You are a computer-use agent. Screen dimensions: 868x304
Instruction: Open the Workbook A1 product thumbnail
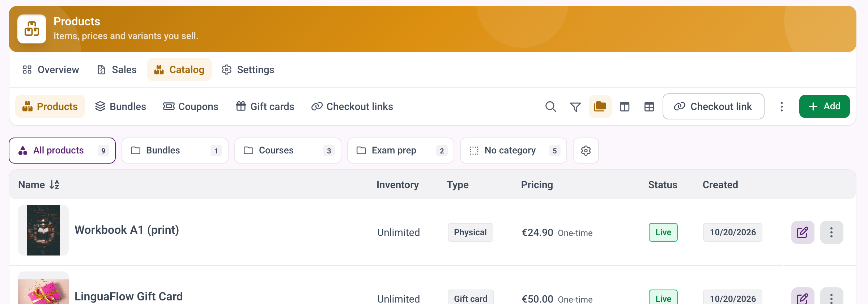[x=43, y=230]
